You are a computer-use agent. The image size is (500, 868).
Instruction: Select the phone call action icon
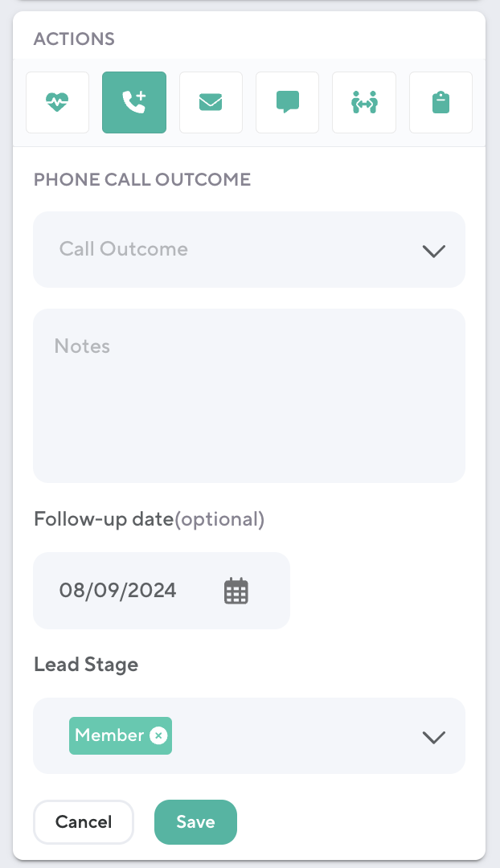click(x=134, y=102)
